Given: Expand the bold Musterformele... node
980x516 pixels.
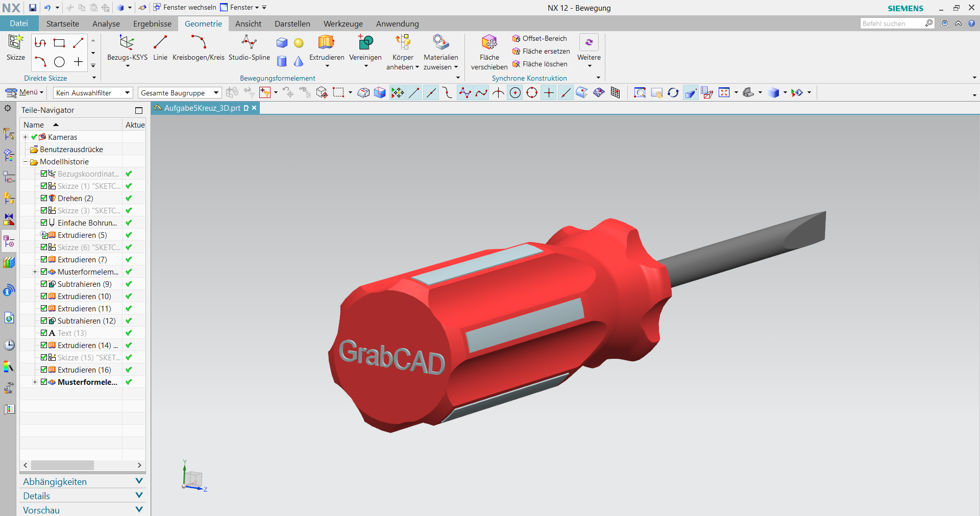Looking at the screenshot, I should tap(35, 382).
